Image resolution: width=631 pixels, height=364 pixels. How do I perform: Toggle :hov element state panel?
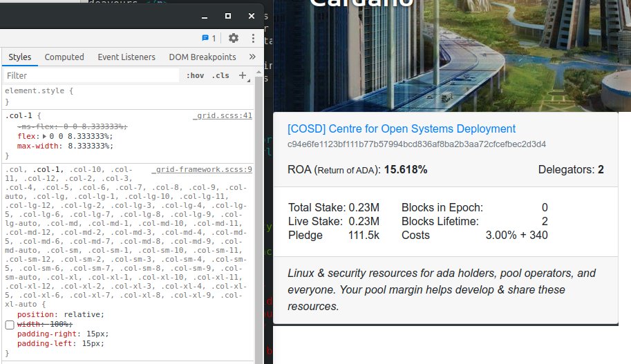tap(195, 75)
